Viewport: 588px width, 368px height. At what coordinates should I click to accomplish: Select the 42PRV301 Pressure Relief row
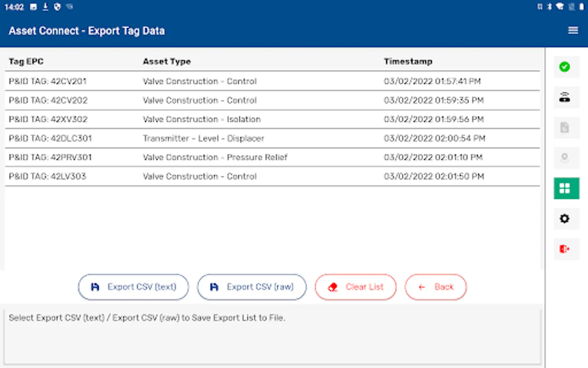tap(272, 157)
